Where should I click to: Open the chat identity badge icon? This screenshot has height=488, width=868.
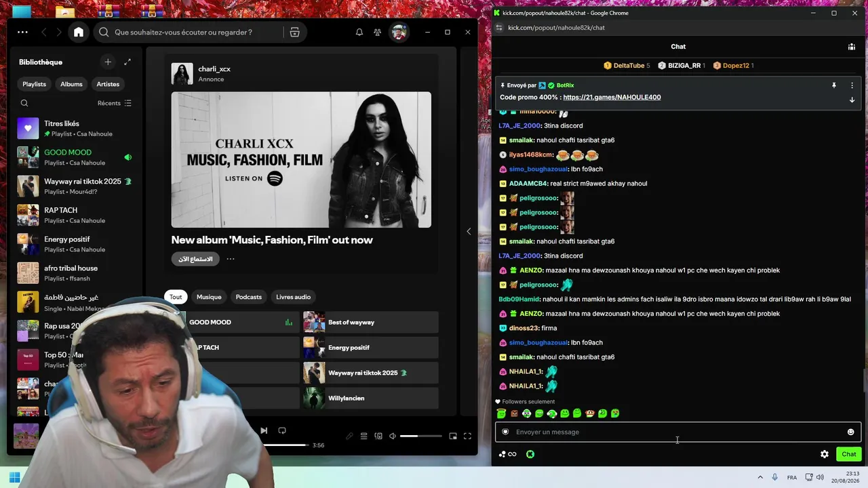[505, 432]
